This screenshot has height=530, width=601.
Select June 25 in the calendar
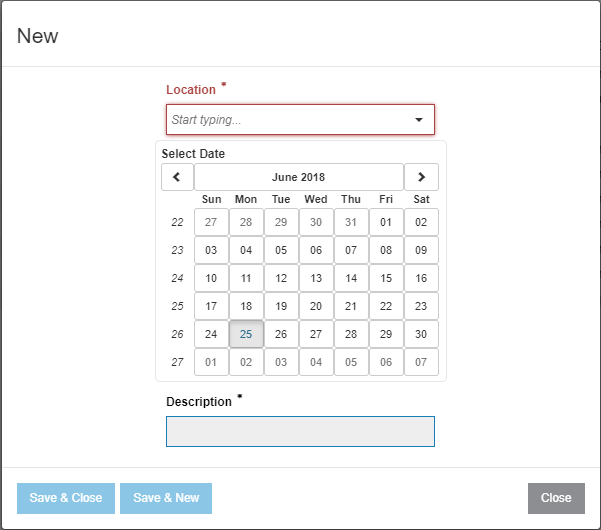[246, 334]
